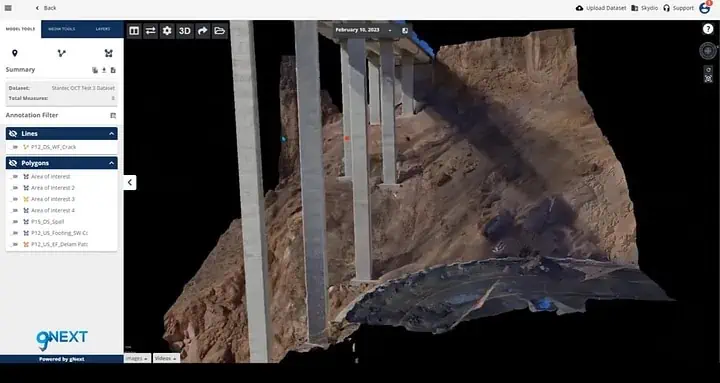The image size is (720, 383).
Task: Select the P12_US_EF_Delam polygon entry
Action: [x=59, y=244]
